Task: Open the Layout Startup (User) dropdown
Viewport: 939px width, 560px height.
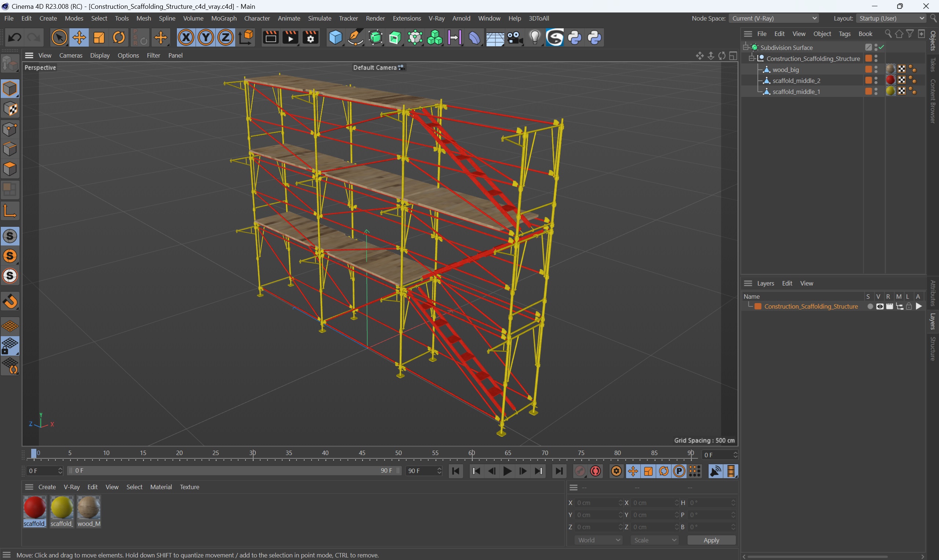Action: coord(891,18)
